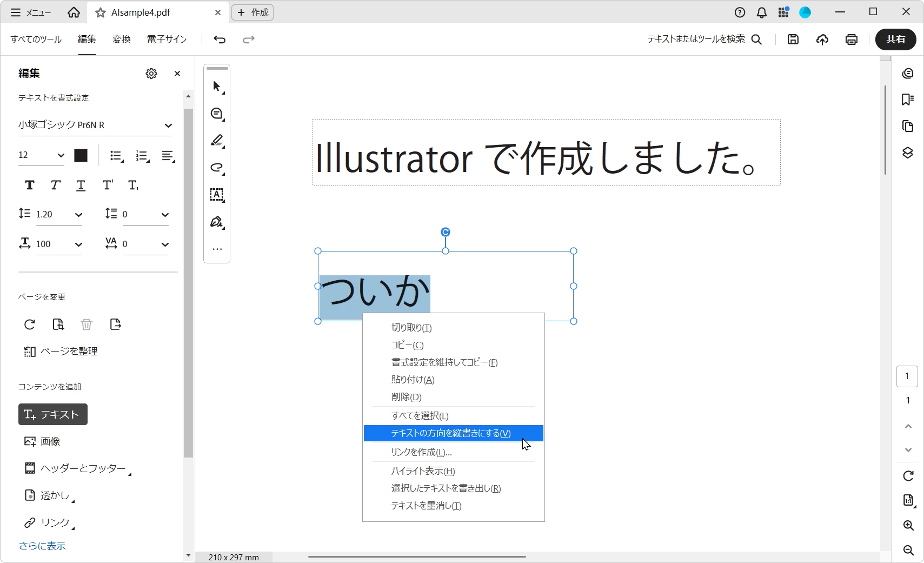Expand the font size 12 dropdown

(61, 156)
